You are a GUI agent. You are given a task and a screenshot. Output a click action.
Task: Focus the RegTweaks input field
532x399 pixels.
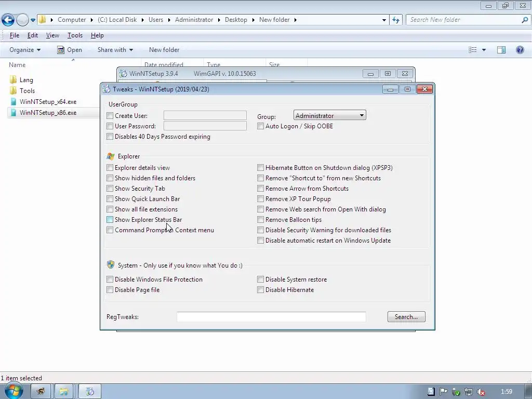pyautogui.click(x=271, y=317)
